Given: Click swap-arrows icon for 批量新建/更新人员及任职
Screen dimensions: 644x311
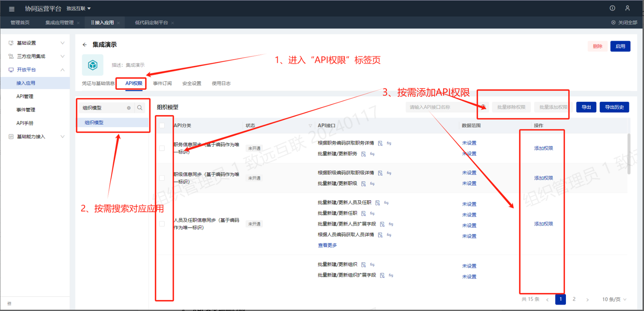Looking at the screenshot, I should pyautogui.click(x=386, y=203).
